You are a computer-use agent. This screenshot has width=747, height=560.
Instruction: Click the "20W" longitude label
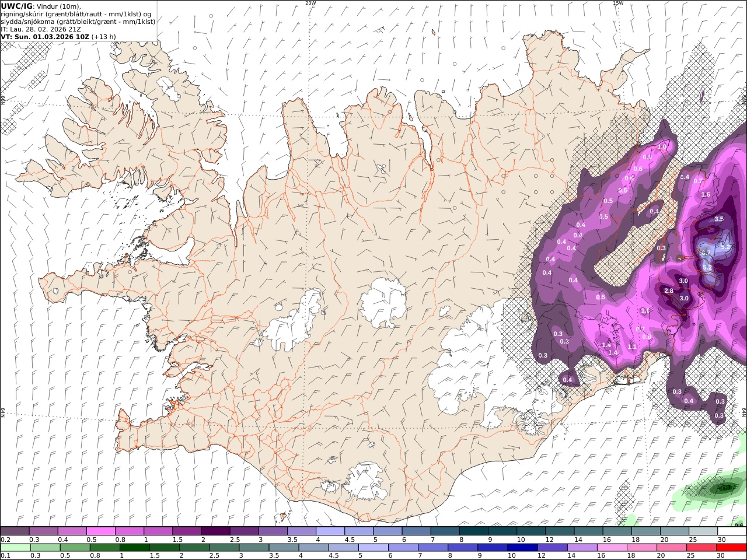coord(310,3)
